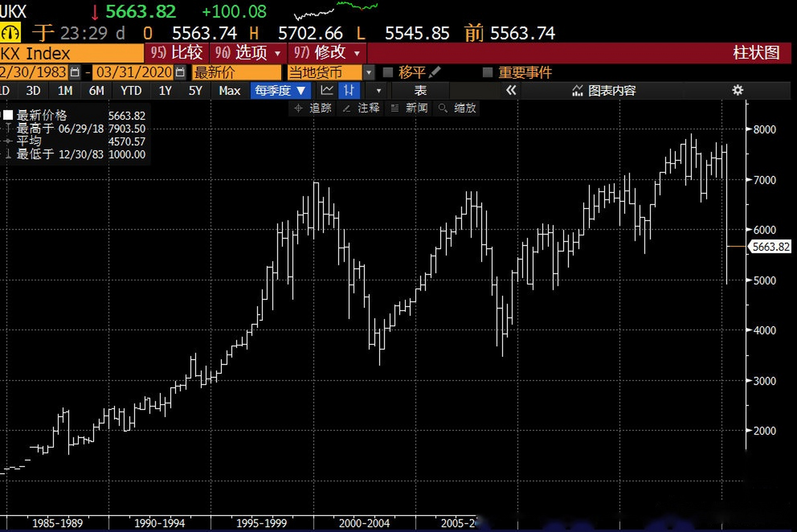The height and width of the screenshot is (532, 797).
Task: Open the 97) 修改 menu
Action: pyautogui.click(x=325, y=53)
